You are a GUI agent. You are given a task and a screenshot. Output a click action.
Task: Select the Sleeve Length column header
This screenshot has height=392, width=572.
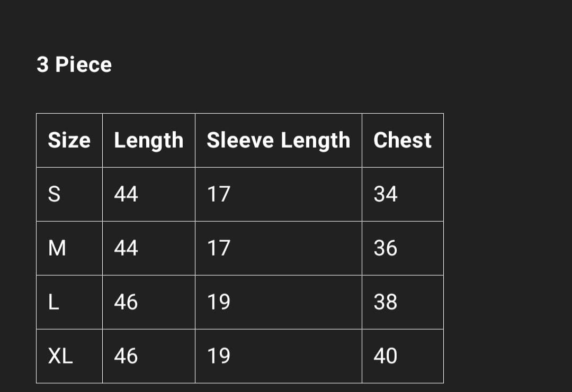coord(278,140)
